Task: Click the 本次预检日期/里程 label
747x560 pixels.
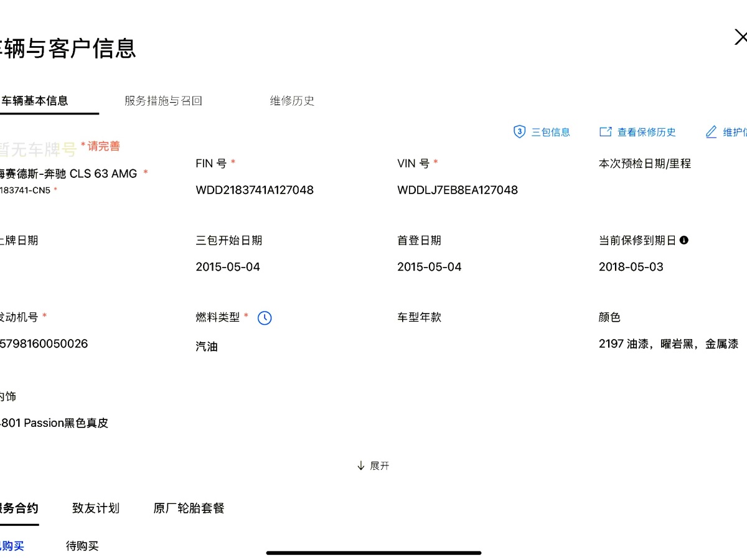Action: pos(645,164)
